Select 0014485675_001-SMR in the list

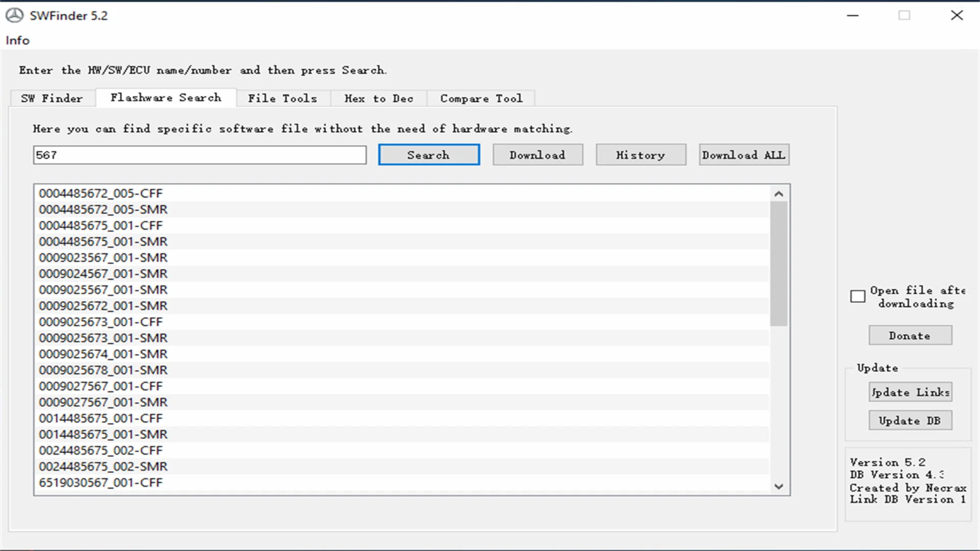coord(402,435)
